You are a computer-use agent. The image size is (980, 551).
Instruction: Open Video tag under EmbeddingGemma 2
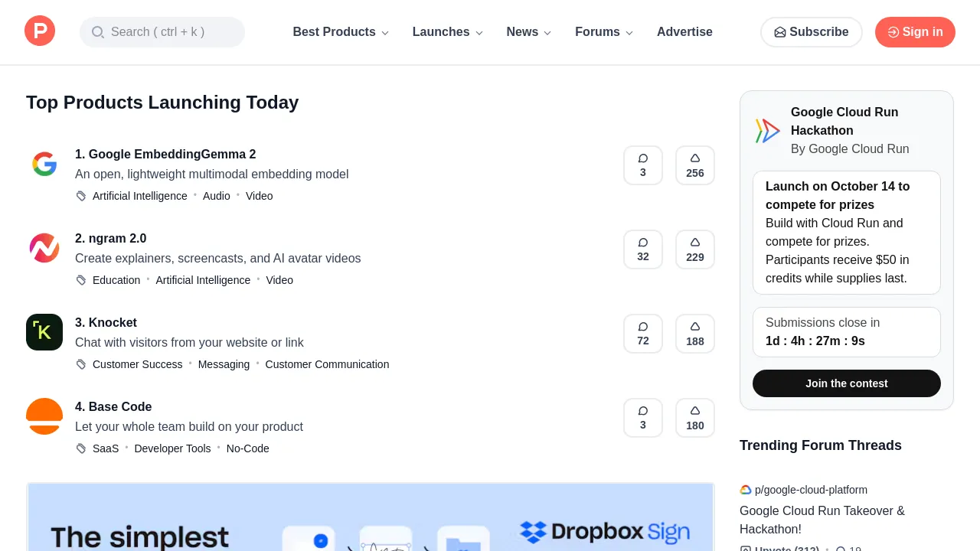(x=260, y=196)
